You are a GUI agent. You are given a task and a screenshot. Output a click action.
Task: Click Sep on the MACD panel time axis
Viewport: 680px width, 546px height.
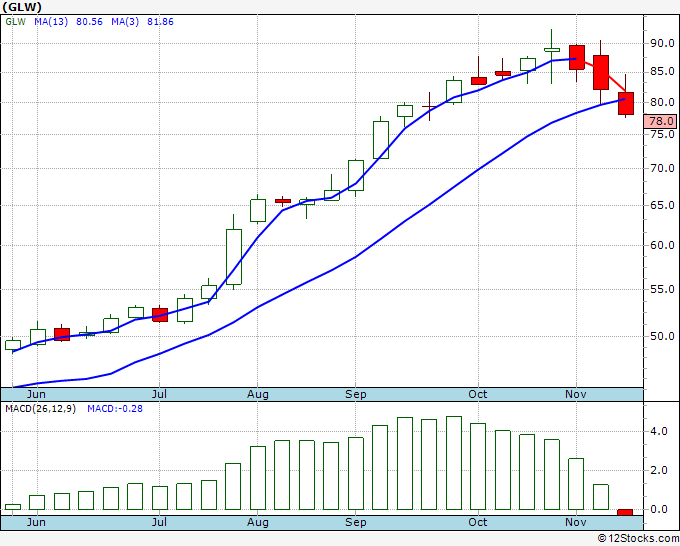[x=356, y=522]
